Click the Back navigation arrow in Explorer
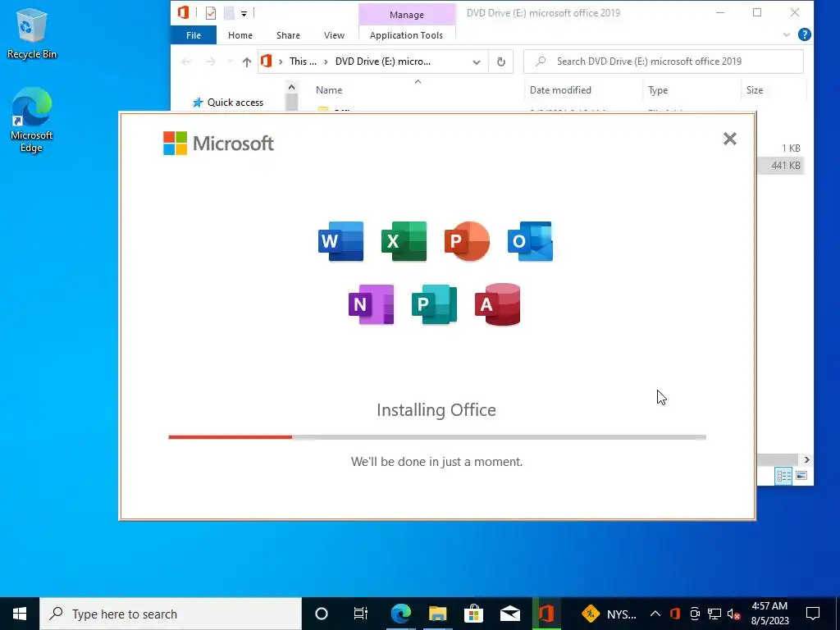This screenshot has width=840, height=630. tap(186, 62)
